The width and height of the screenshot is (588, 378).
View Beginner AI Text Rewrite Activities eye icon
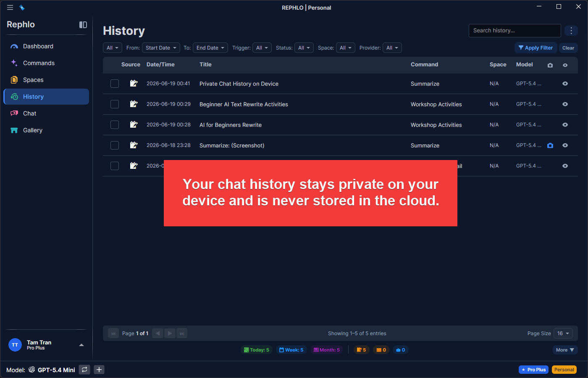point(565,104)
